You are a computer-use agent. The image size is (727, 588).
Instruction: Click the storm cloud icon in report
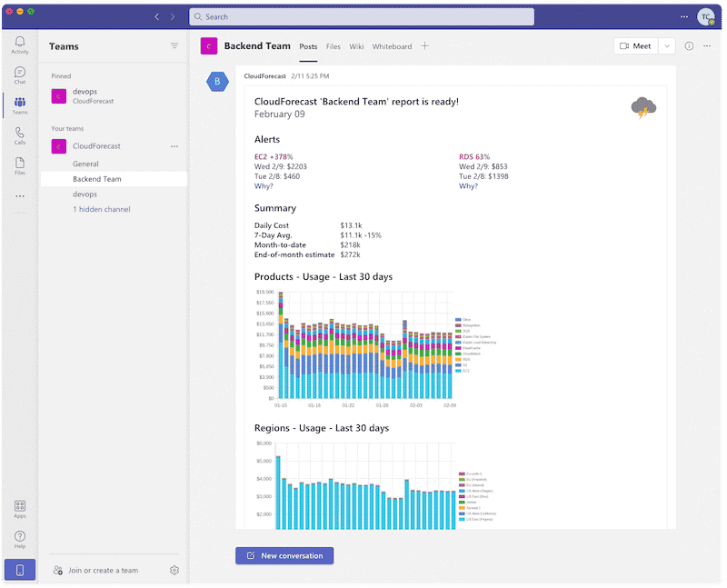click(x=643, y=107)
